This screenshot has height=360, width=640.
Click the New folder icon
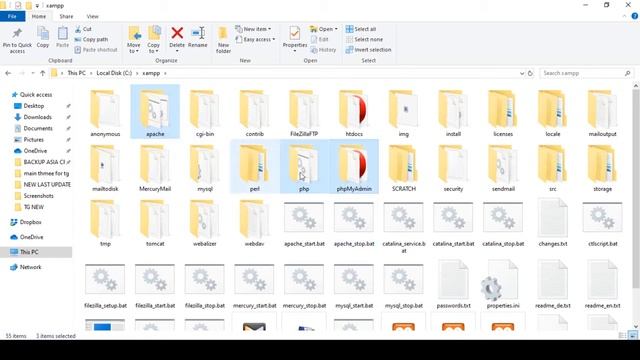click(x=223, y=33)
